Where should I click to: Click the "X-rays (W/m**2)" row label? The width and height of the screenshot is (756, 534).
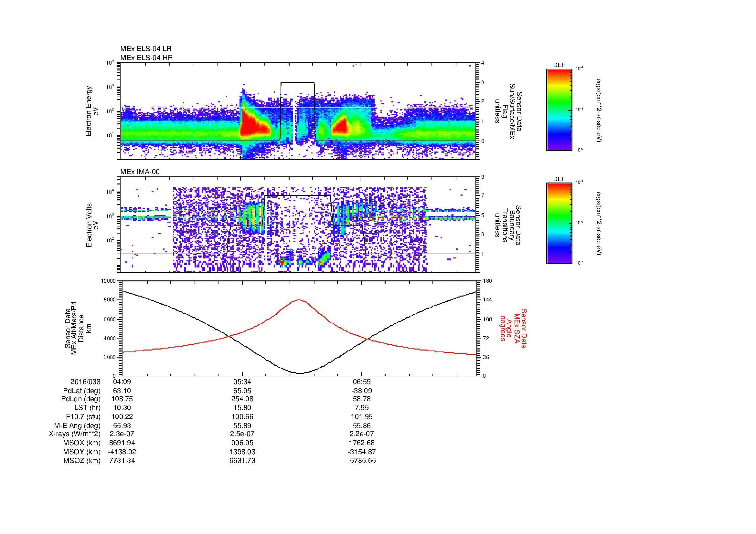click(x=75, y=434)
